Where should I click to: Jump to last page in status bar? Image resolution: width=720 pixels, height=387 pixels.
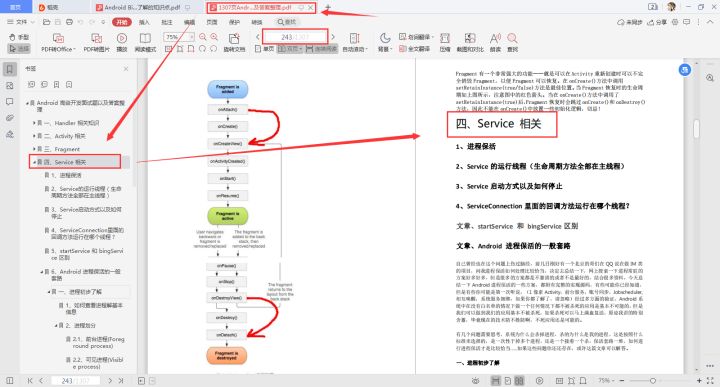121,381
